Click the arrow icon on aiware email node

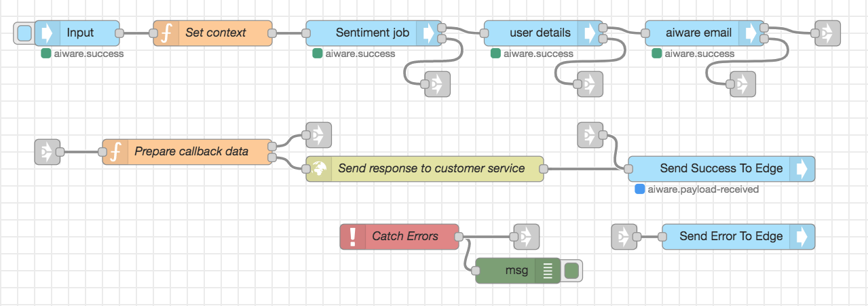pos(750,33)
